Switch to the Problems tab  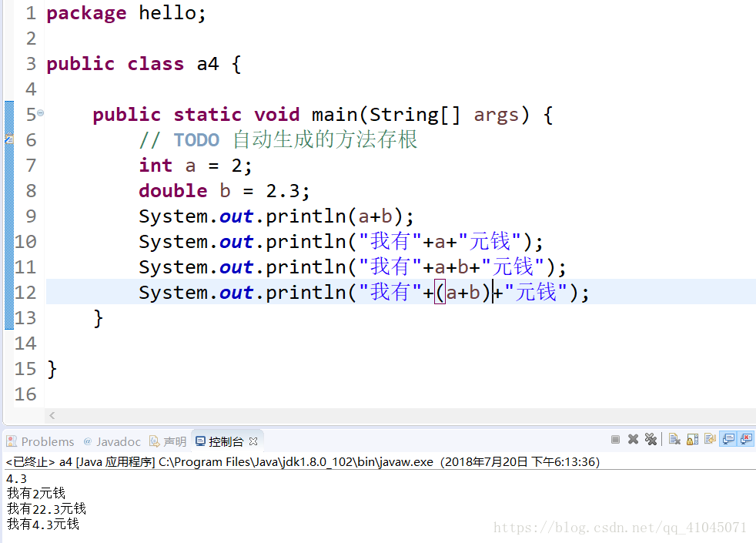pyautogui.click(x=41, y=441)
